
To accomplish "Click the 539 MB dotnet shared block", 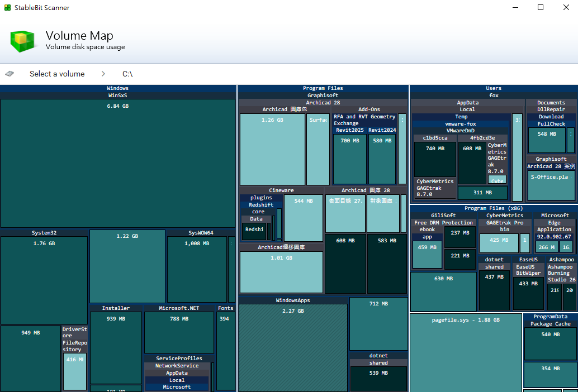I will click(378, 379).
